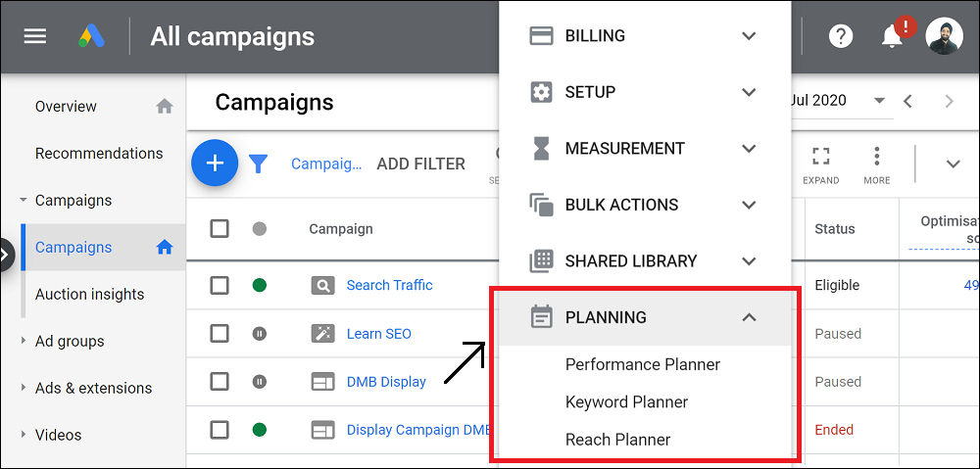This screenshot has height=469, width=980.
Task: Toggle the select-all campaigns header checkbox
Action: [x=220, y=228]
